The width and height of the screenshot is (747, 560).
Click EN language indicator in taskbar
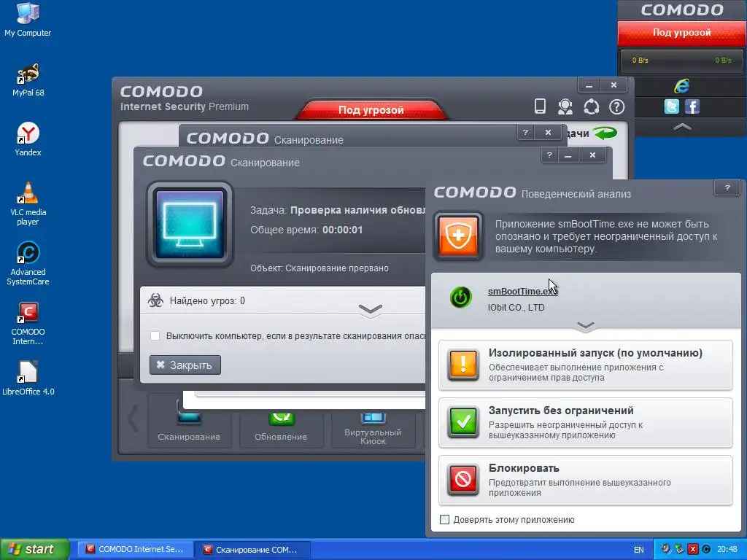point(639,550)
